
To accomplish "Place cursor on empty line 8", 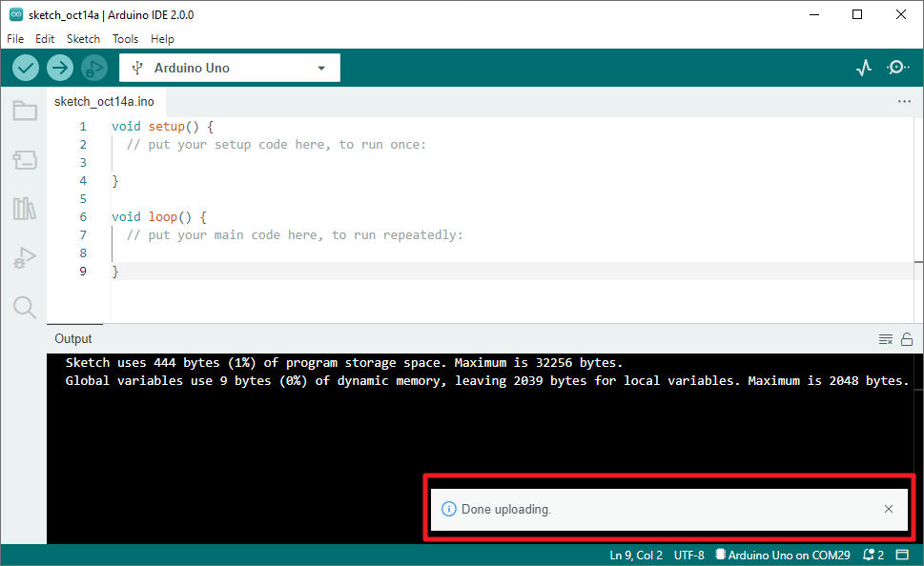I will (511, 253).
